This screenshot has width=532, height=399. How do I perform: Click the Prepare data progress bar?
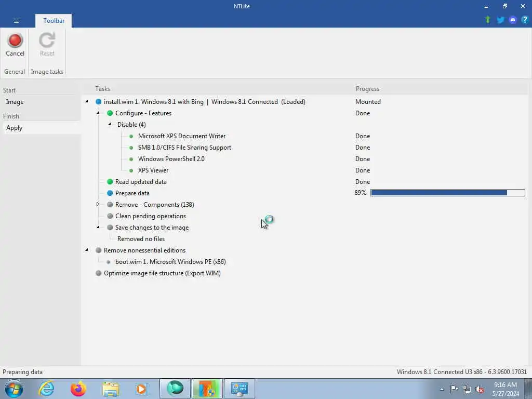point(447,193)
